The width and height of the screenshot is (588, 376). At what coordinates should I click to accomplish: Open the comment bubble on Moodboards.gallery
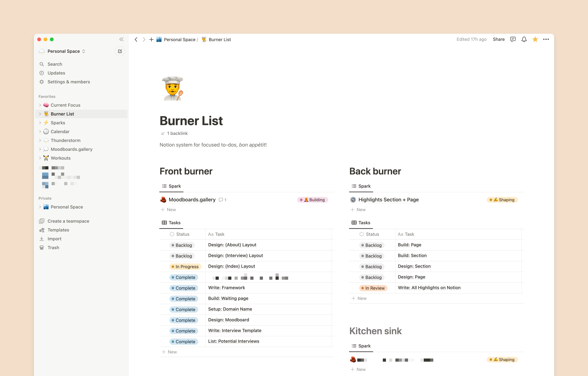(x=222, y=200)
